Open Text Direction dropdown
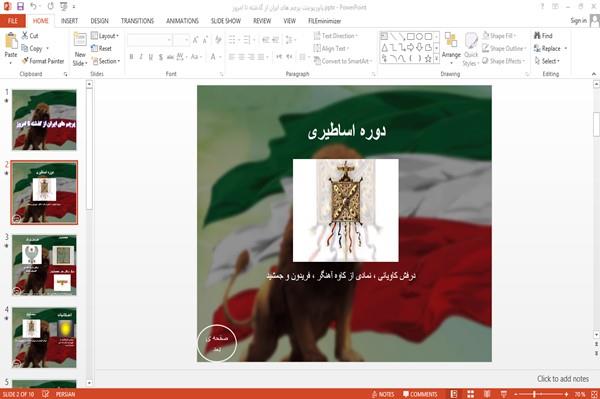The image size is (600, 399). pyautogui.click(x=336, y=36)
